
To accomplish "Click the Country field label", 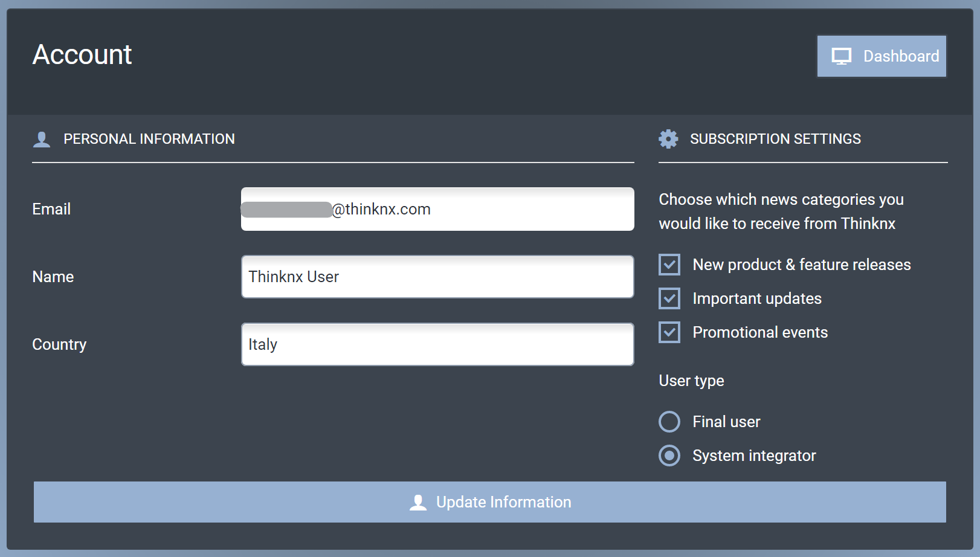I will [x=59, y=344].
